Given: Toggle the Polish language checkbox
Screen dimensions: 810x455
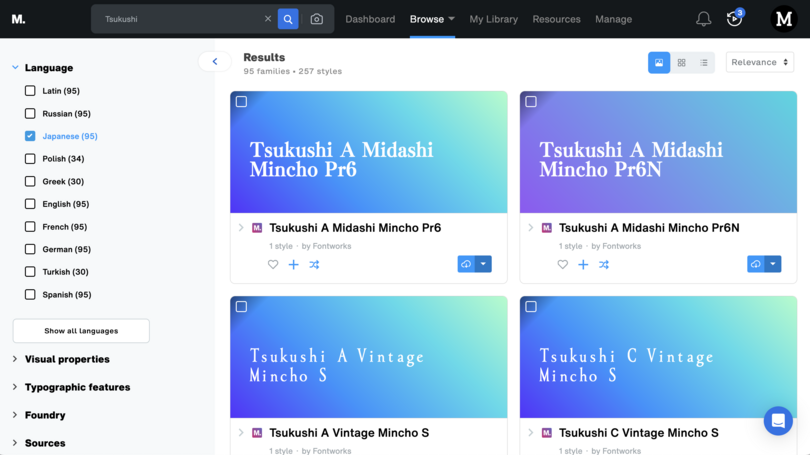Looking at the screenshot, I should click(30, 159).
